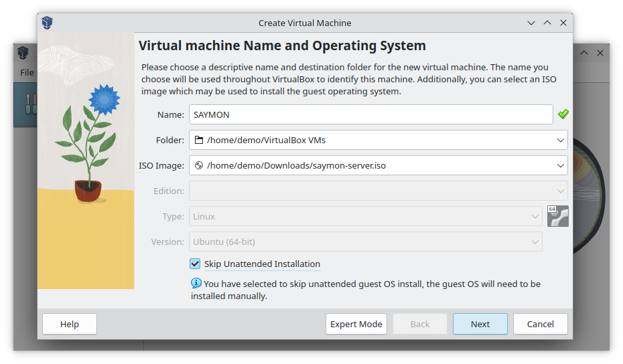This screenshot has width=623, height=364.
Task: Click the Tools icon in background Manager window
Action: tap(31, 104)
